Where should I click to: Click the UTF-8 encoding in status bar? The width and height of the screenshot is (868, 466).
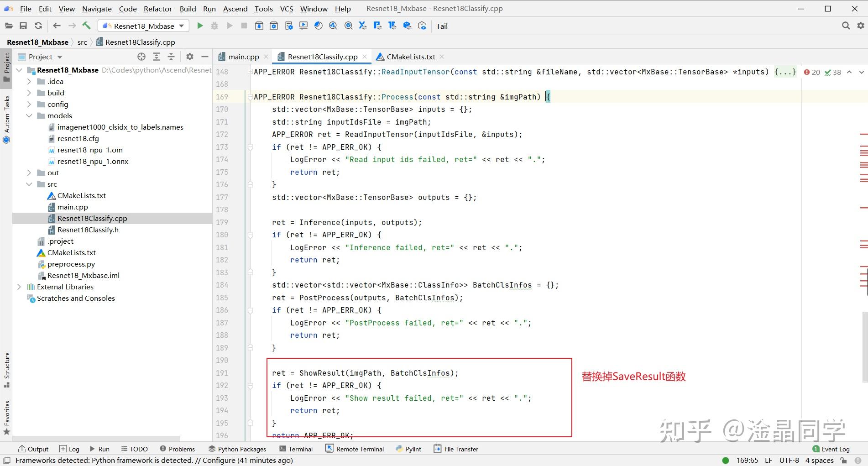click(789, 460)
